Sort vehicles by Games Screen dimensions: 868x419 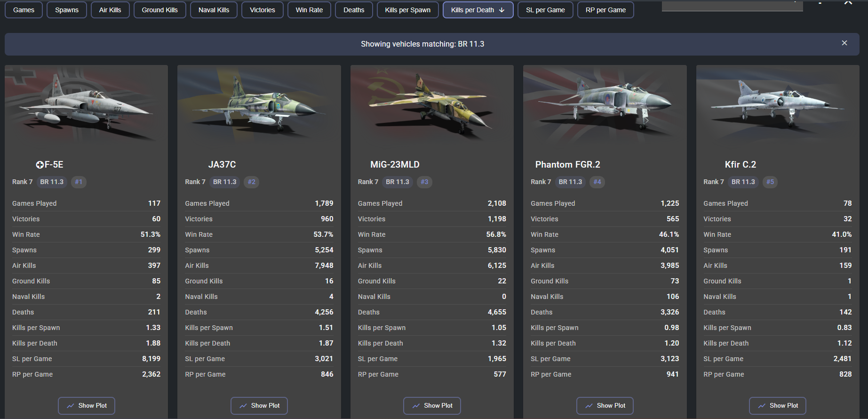[x=24, y=10]
